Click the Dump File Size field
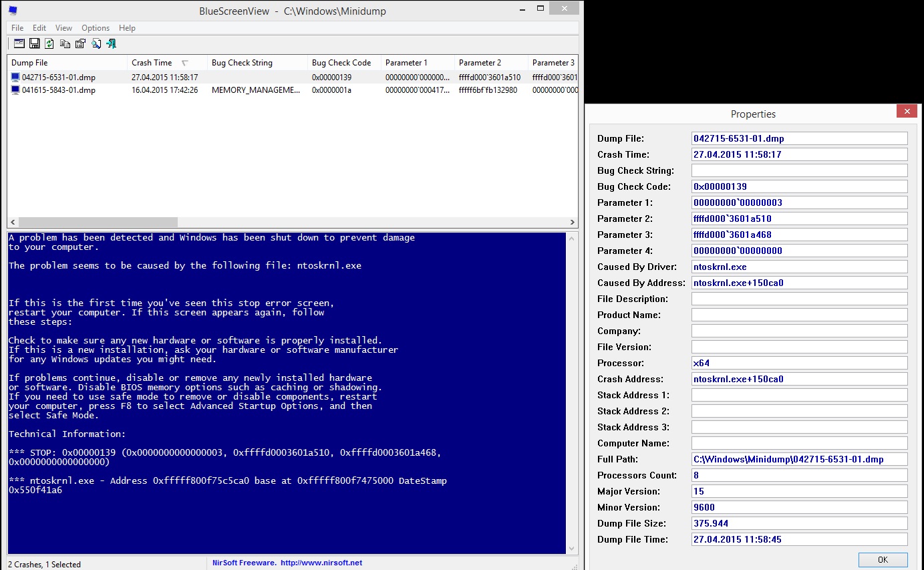The width and height of the screenshot is (924, 570). (x=800, y=523)
